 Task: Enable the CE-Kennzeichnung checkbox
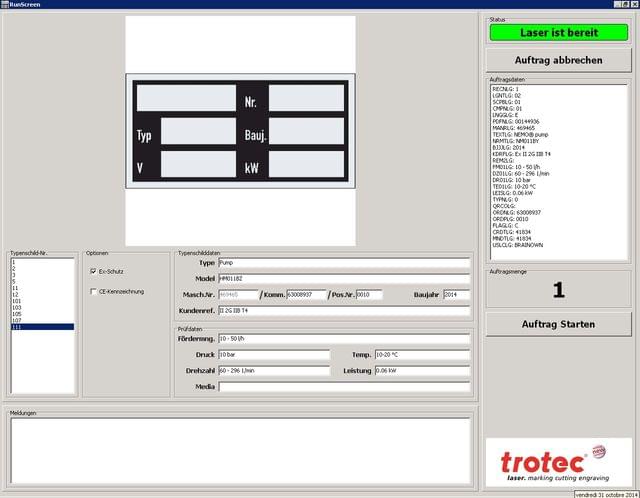94,291
